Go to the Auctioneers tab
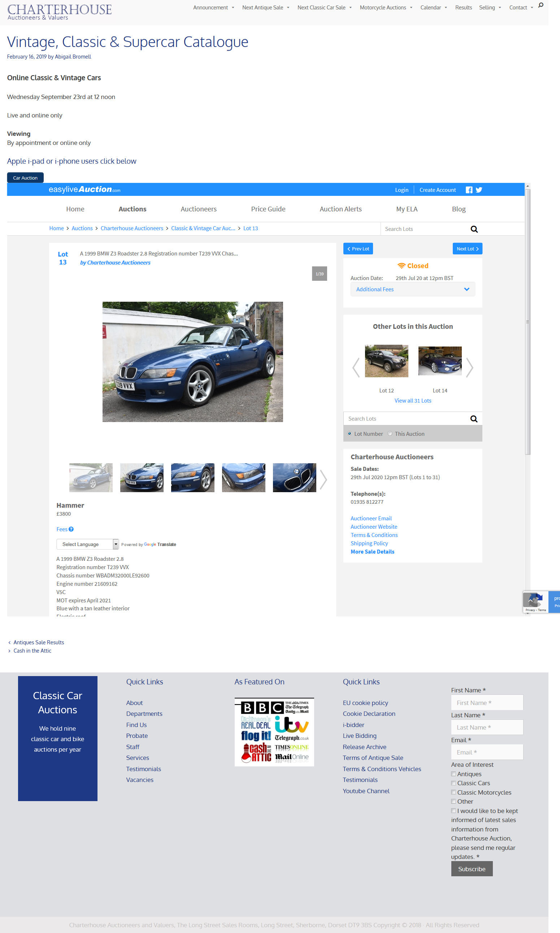Screen dimensions: 560x933 coord(199,209)
